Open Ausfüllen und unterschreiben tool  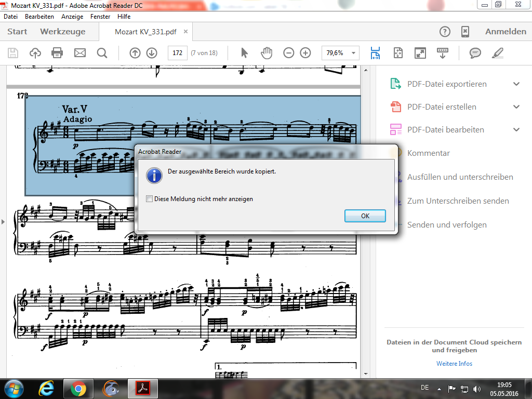pyautogui.click(x=460, y=177)
